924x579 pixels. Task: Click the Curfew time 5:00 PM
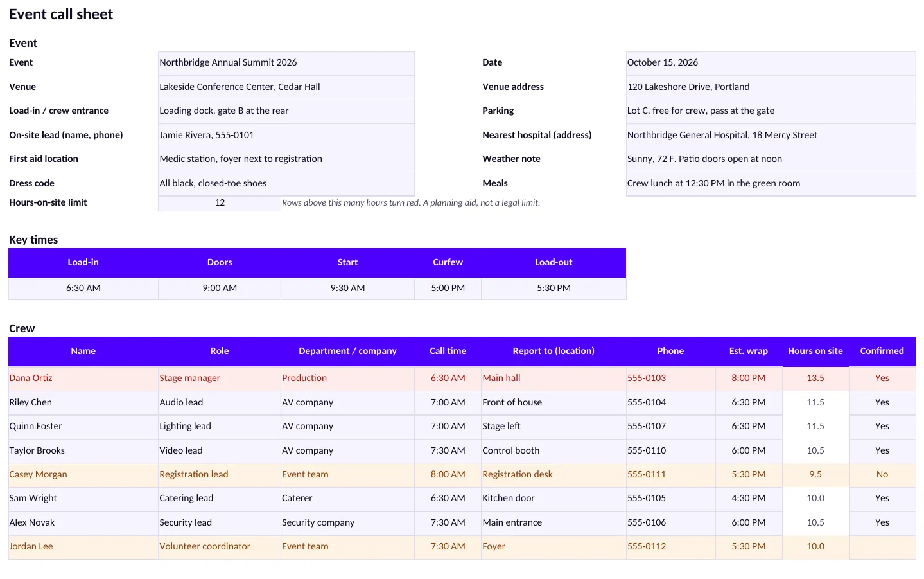(x=448, y=289)
